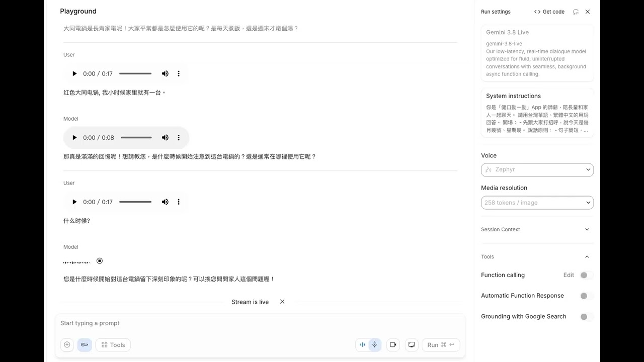Screen dimensions: 644x362
Task: Dismiss the "Stream is live" indicator
Action: point(282,302)
